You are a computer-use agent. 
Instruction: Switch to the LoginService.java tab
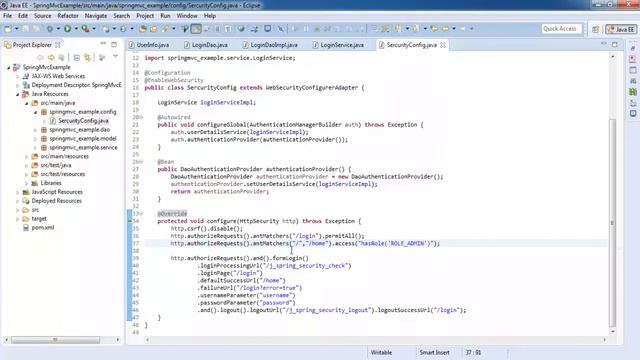click(x=339, y=45)
